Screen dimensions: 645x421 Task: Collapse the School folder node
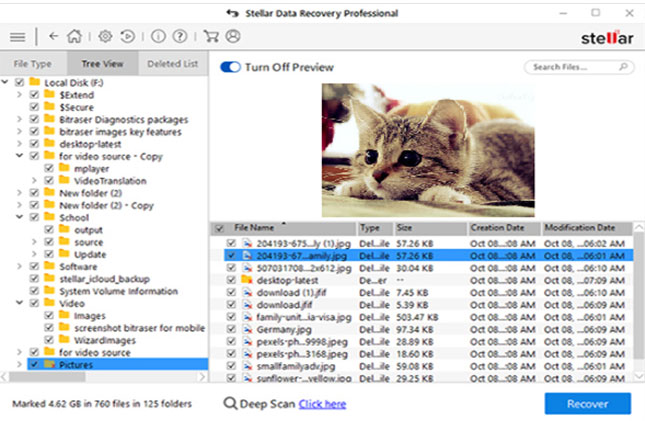coord(19,217)
